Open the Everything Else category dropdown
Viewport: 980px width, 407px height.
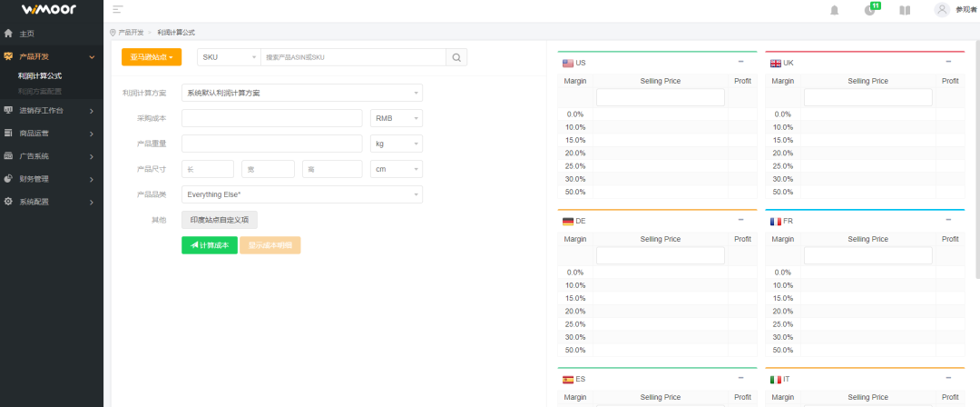pos(301,194)
